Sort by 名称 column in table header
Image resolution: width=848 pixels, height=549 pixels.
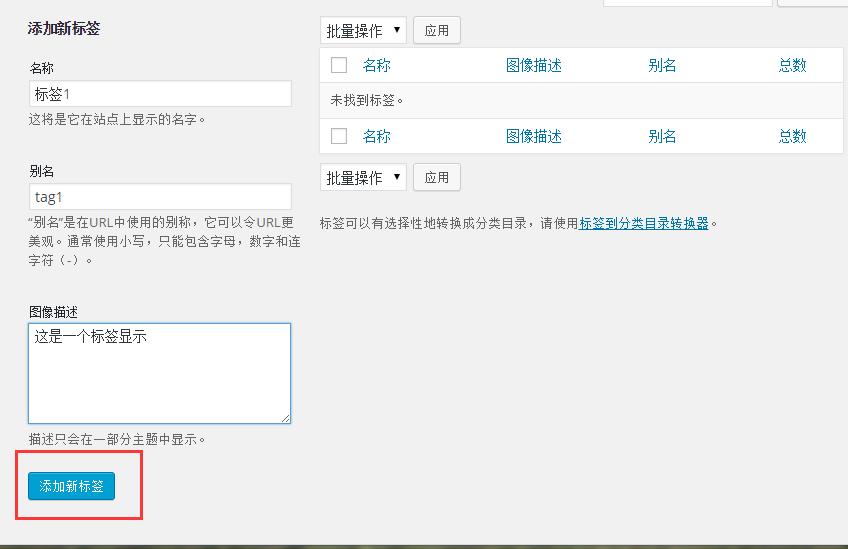376,66
